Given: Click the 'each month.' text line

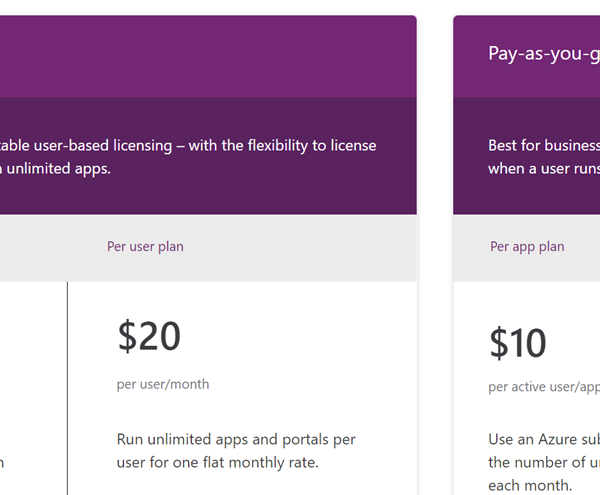Looking at the screenshot, I should (530, 485).
